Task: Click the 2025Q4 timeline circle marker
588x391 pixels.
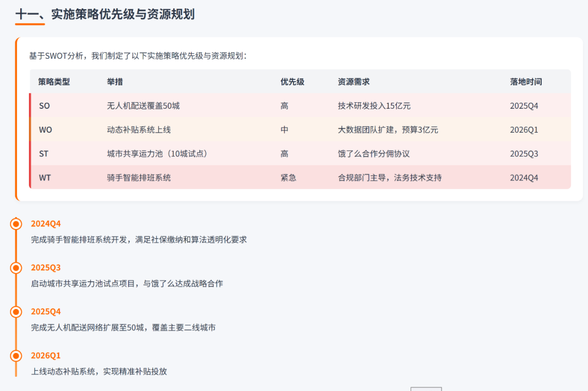Action: pos(17,311)
